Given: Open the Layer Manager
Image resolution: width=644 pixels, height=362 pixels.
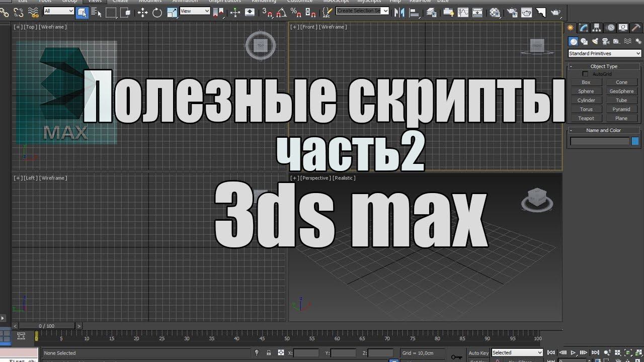Looking at the screenshot, I should tap(432, 12).
